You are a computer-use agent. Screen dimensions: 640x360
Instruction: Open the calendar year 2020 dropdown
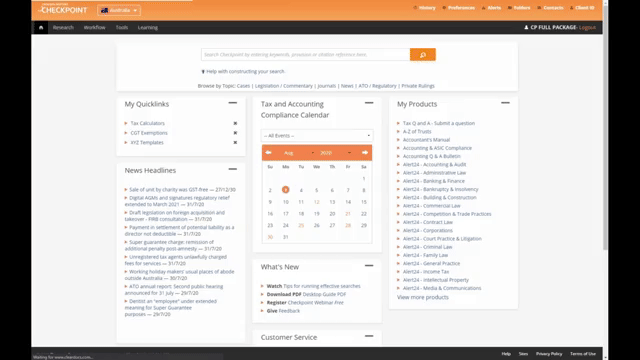point(336,153)
